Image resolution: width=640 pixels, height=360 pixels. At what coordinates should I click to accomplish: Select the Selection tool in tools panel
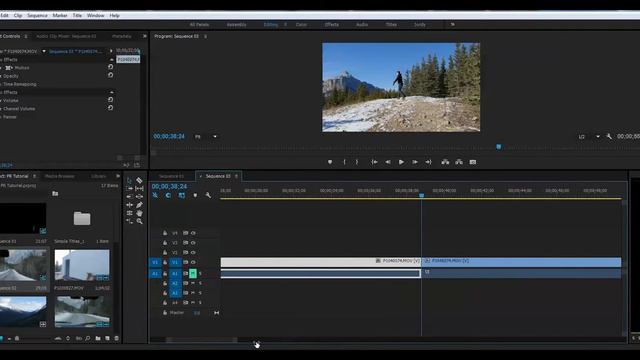pyautogui.click(x=129, y=180)
